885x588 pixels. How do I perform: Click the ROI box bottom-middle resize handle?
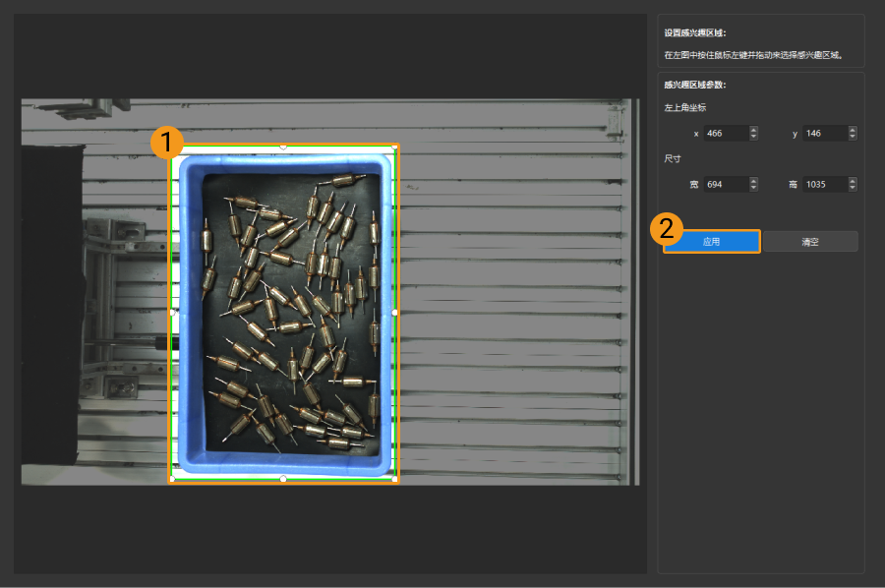point(283,479)
